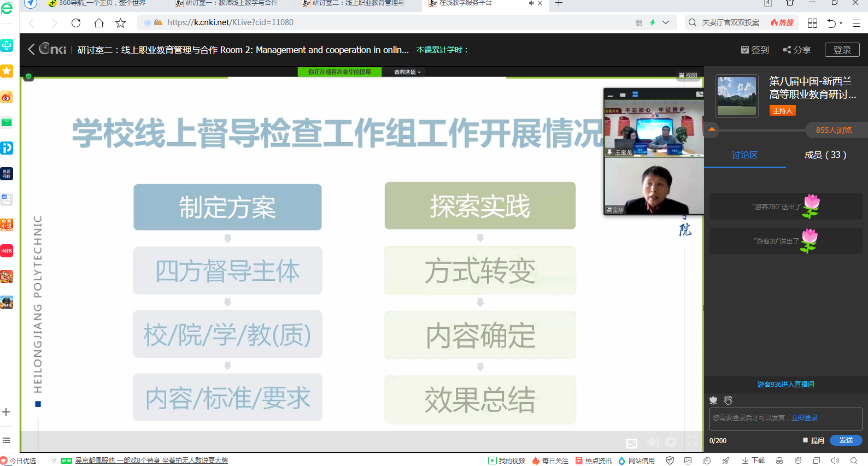Toggle video player volume mute
This screenshot has width=868, height=466.
[653, 441]
